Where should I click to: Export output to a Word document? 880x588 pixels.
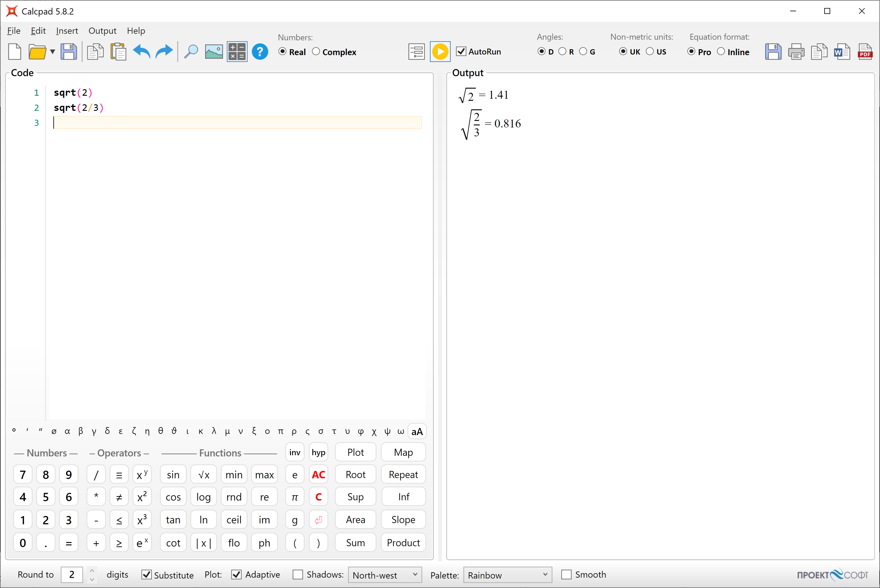842,52
